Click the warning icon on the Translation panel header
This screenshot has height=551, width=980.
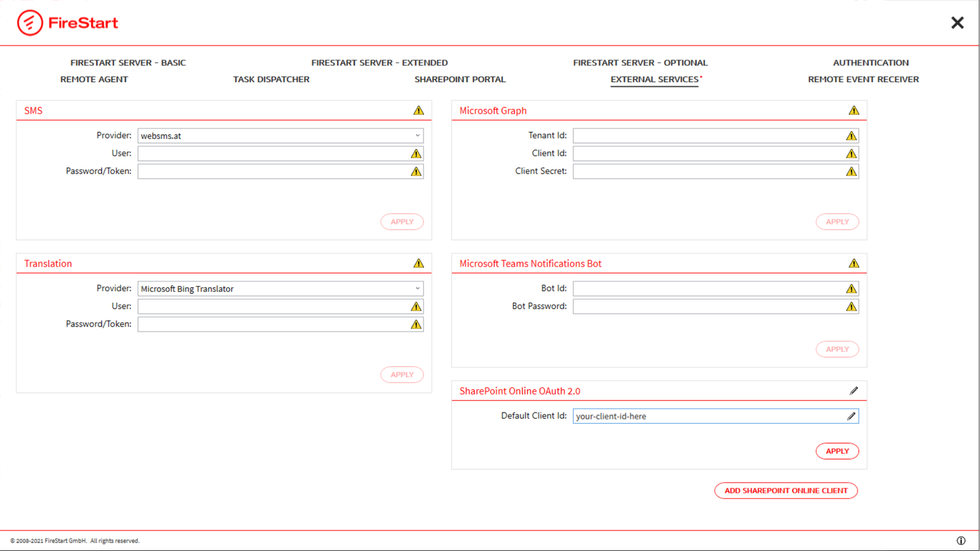click(418, 262)
